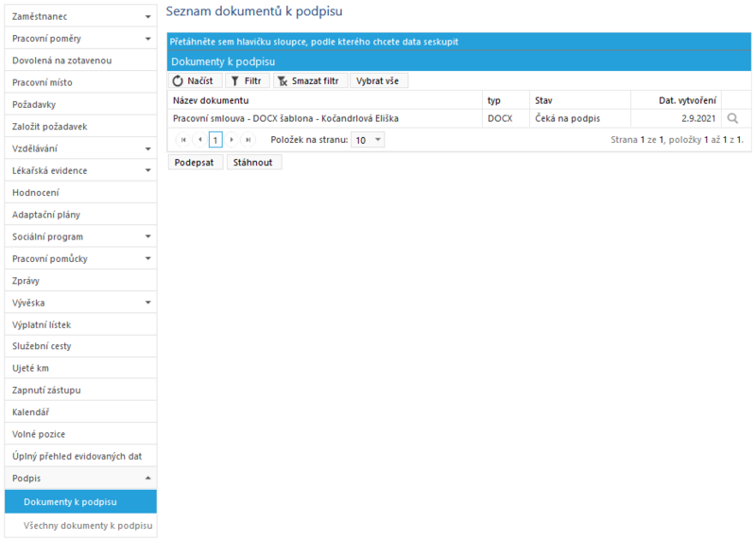756x541 pixels.
Task: Expand Pracovní pomůcky menu arrow
Action: point(148,258)
